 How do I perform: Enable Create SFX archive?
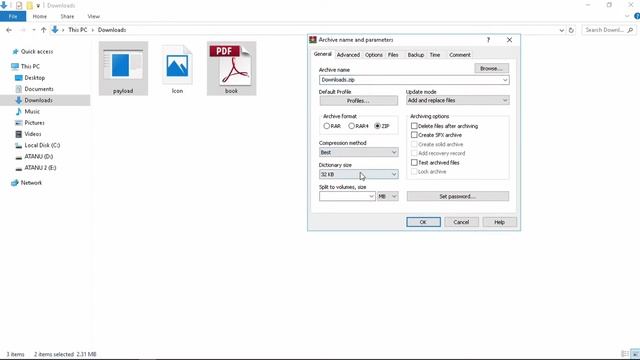pos(414,135)
